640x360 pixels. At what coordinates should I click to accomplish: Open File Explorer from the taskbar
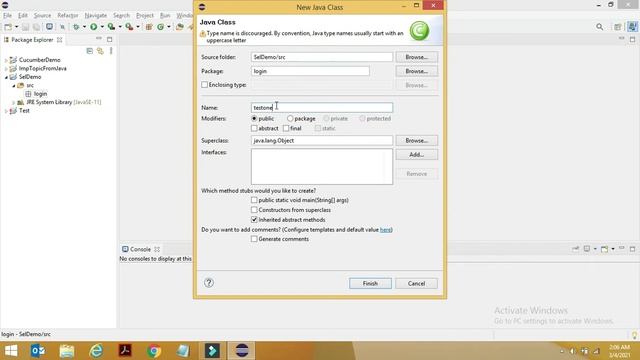(x=67, y=351)
